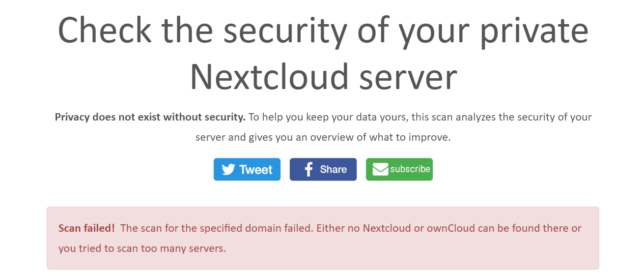The height and width of the screenshot is (276, 644).
Task: Click the 'Scan failed!' bold text
Action: [x=86, y=228]
